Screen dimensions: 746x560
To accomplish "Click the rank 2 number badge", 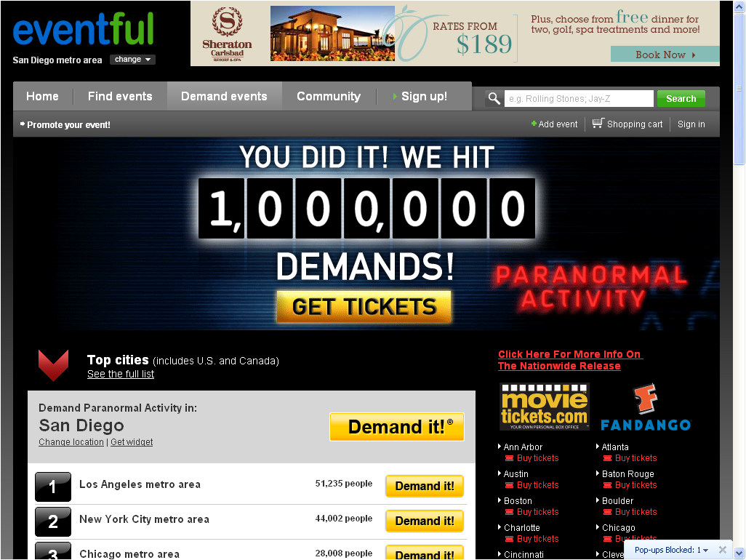I will (x=53, y=522).
